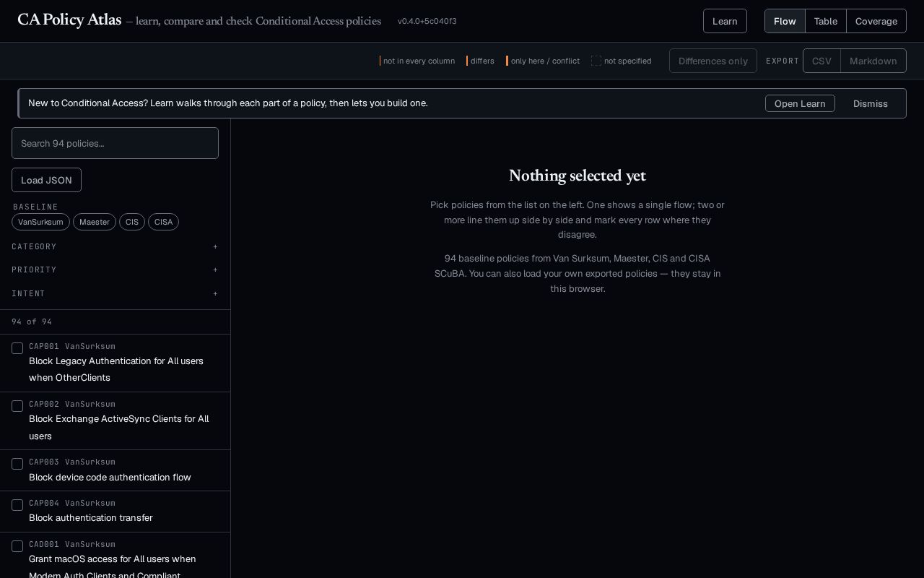
Task: Click the '94 of 94' count text
Action: pyautogui.click(x=32, y=322)
